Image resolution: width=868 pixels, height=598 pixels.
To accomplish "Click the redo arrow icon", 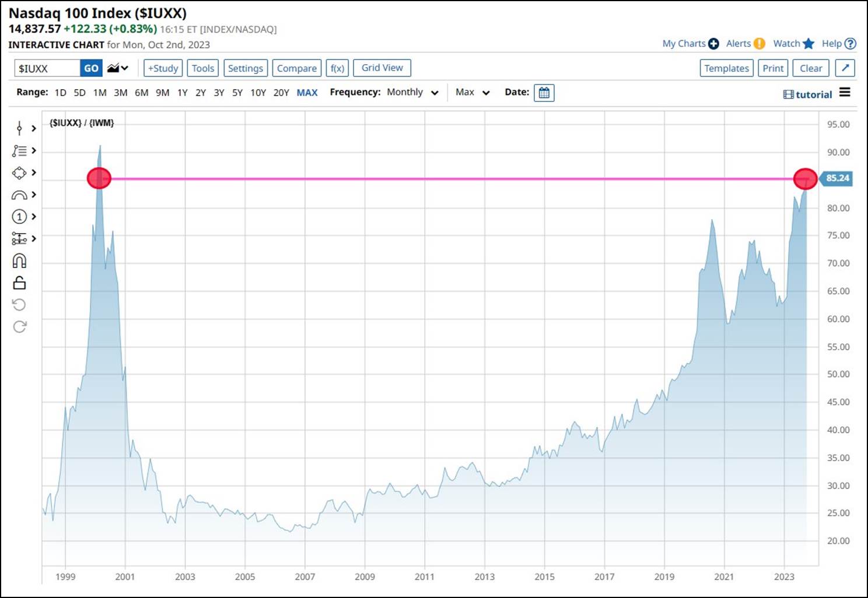I will tap(19, 326).
